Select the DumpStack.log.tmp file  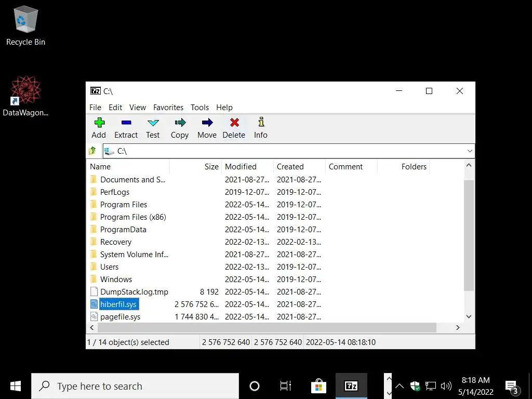click(x=129, y=292)
